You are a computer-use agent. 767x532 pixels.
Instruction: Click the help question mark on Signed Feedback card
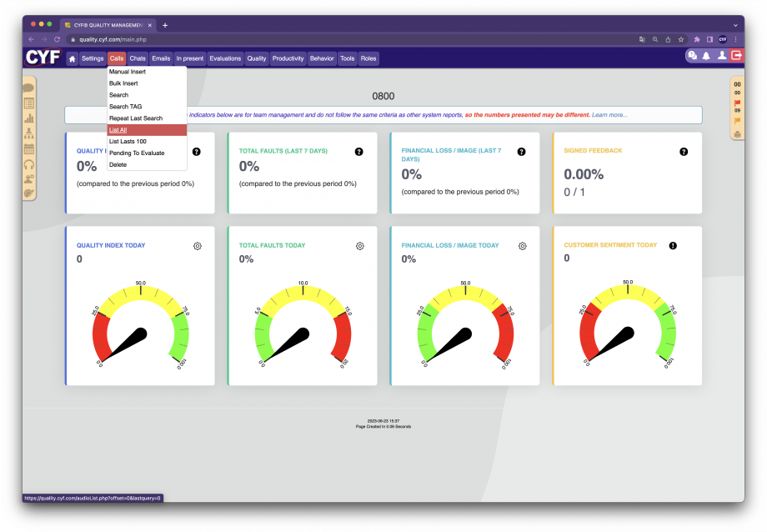point(684,151)
